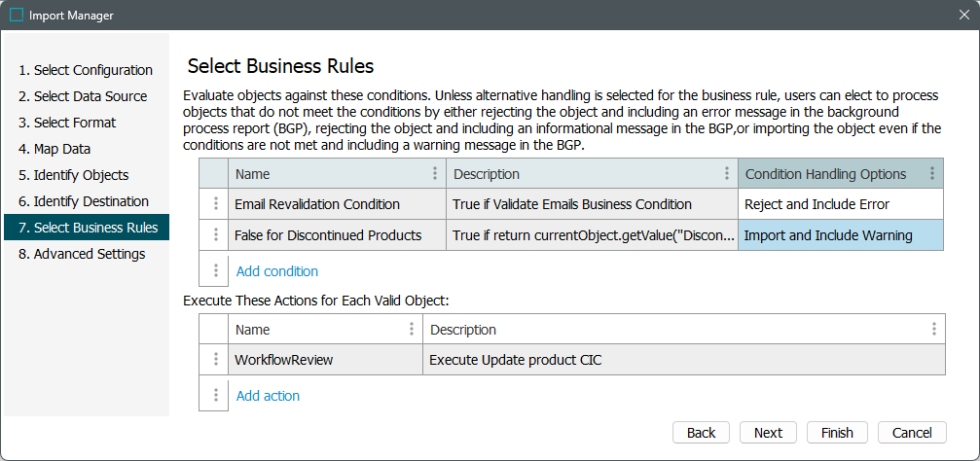
Task: Open Import and Include Warning handling dropdown
Action: (x=840, y=234)
